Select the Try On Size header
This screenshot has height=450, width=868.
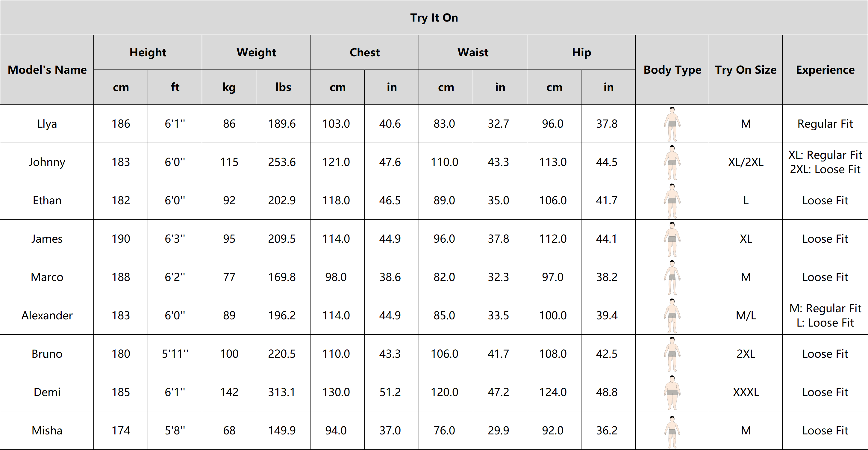pos(746,70)
